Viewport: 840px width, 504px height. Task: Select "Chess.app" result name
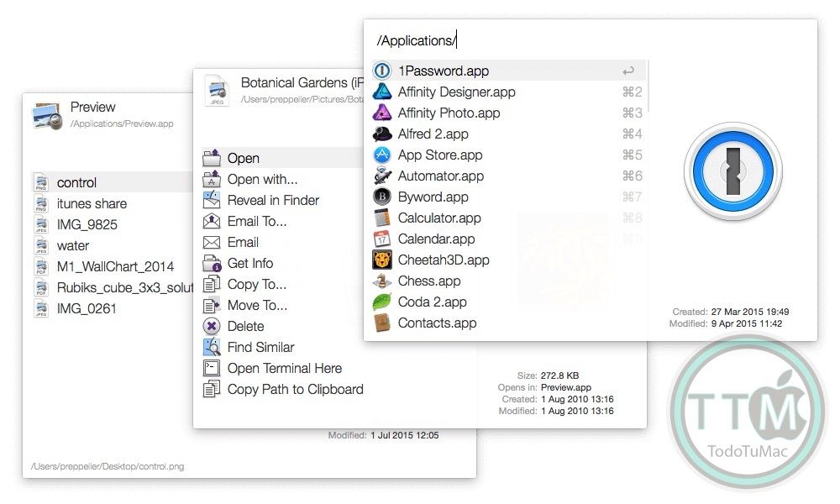(x=429, y=281)
